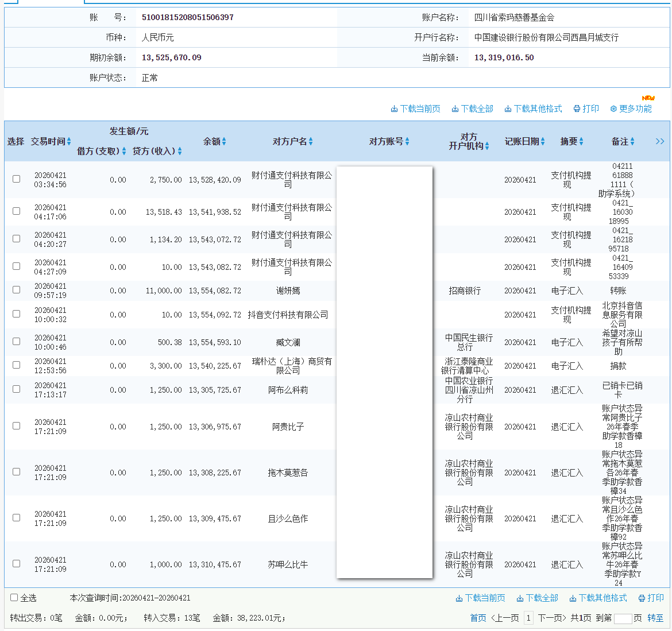Sort by 交易时间 using its sort arrows

coord(69,142)
